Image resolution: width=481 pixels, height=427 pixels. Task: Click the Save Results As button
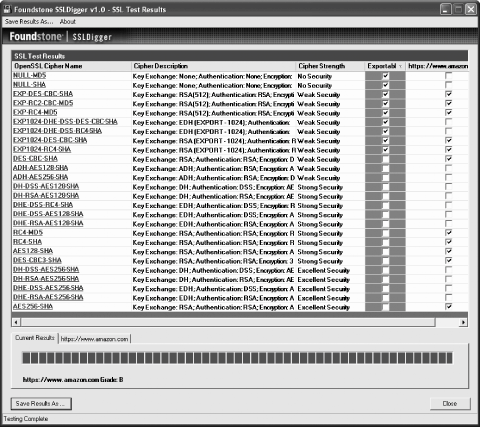[x=41, y=404]
